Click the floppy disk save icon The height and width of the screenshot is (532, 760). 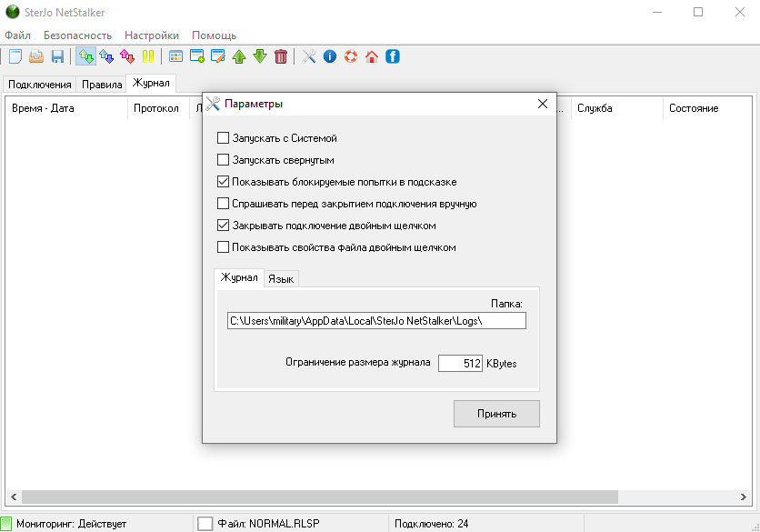pyautogui.click(x=57, y=56)
